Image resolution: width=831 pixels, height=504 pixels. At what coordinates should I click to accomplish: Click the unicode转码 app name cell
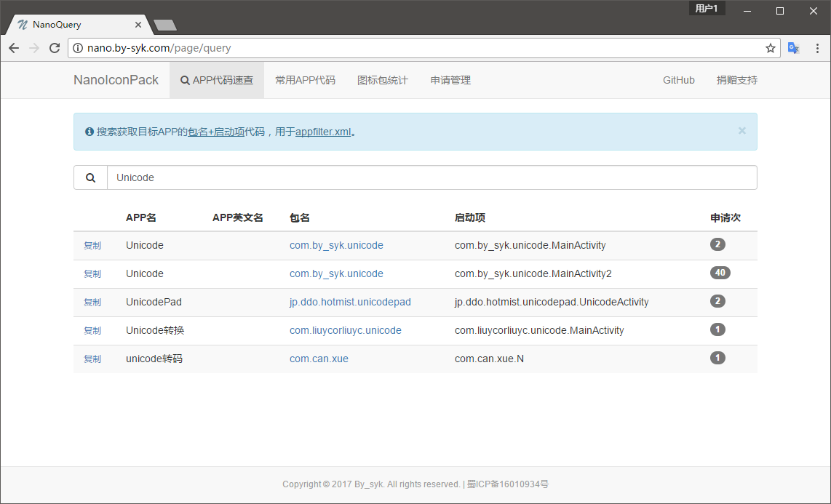pyautogui.click(x=154, y=359)
